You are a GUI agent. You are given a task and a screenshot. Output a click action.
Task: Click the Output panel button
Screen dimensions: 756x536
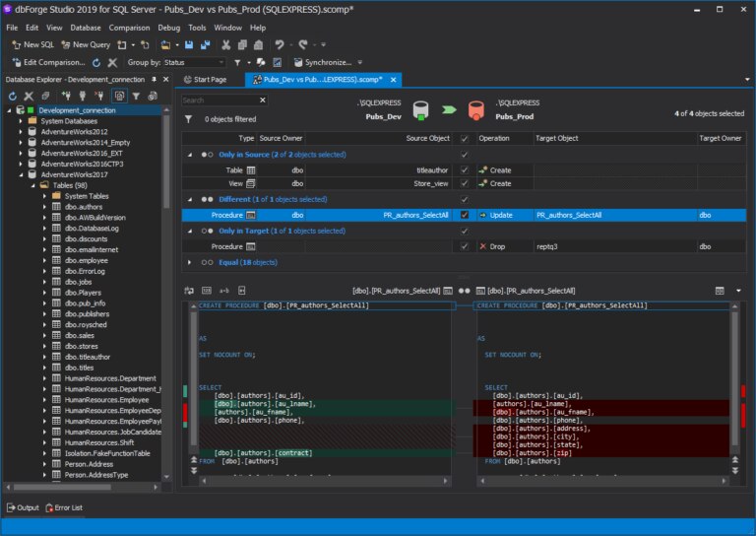click(23, 507)
